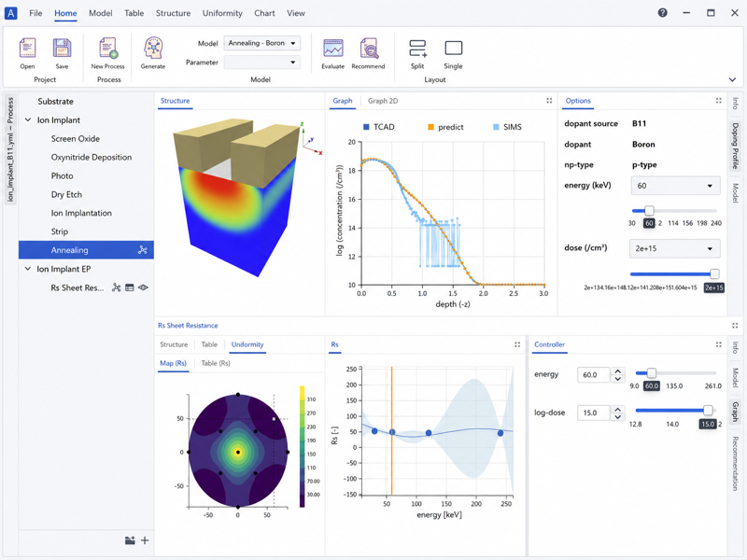The width and height of the screenshot is (747, 560).
Task: Open the Structure ribbon tab
Action: click(x=173, y=13)
